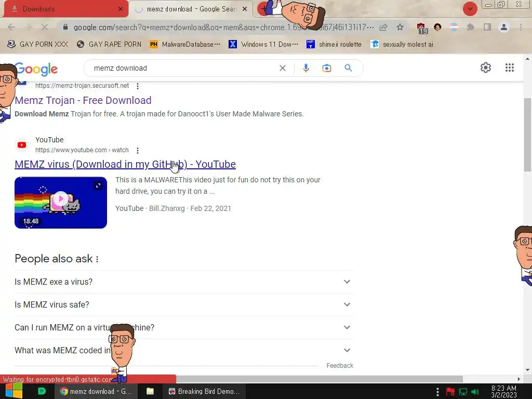The height and width of the screenshot is (399, 532).
Task: Switch to Chrome memz download taskbar button
Action: [x=96, y=391]
